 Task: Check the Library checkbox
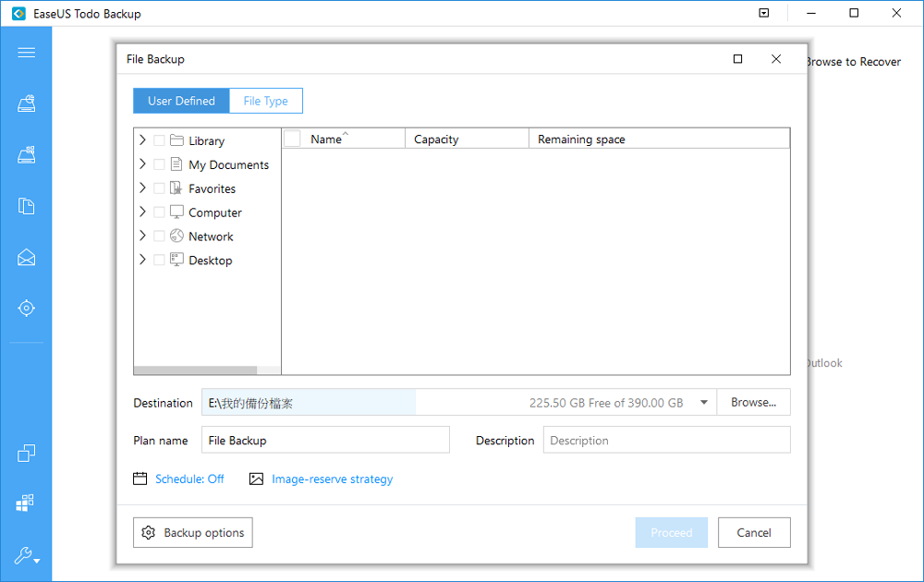pyautogui.click(x=159, y=141)
